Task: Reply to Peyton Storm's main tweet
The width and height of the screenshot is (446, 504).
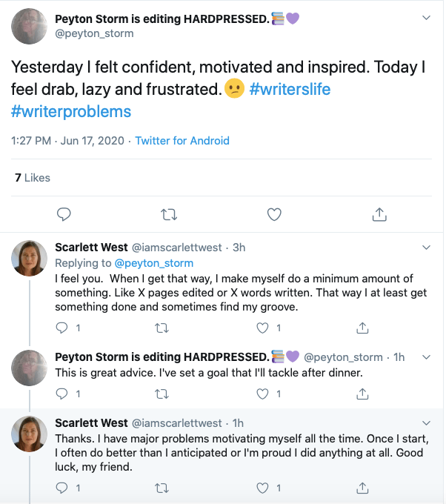Action: click(64, 214)
